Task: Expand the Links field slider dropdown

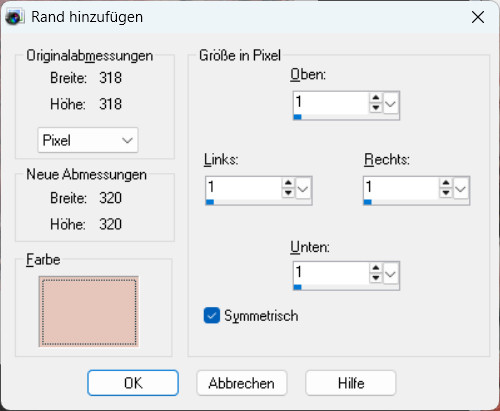Action: click(x=303, y=189)
